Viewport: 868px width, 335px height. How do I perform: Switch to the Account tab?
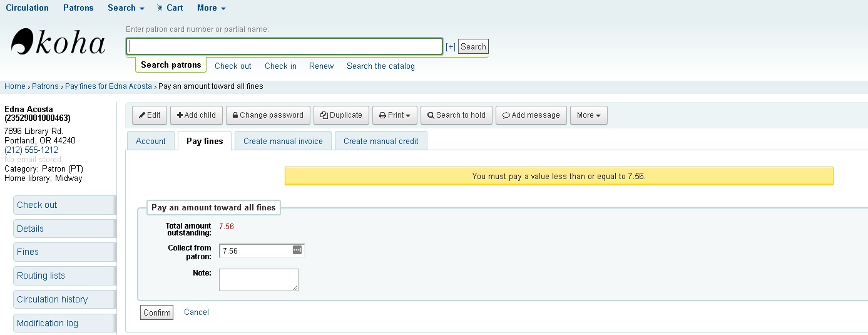(x=151, y=141)
